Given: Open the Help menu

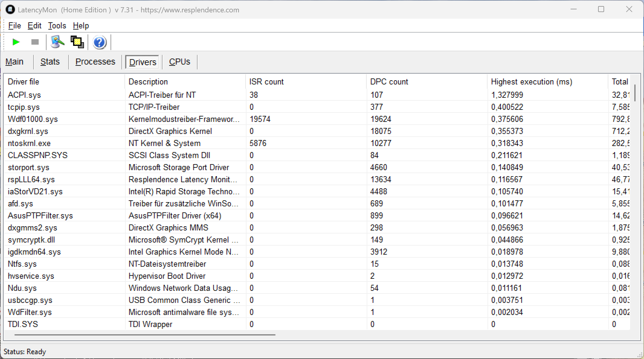Looking at the screenshot, I should [x=81, y=26].
